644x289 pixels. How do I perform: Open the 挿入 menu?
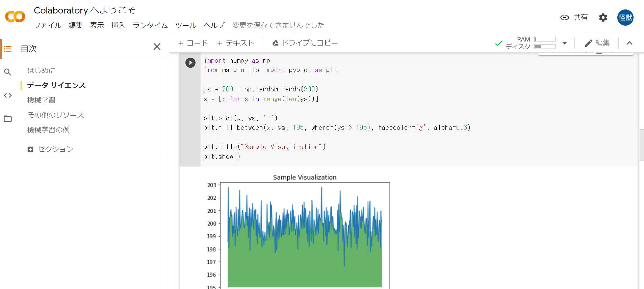click(118, 25)
